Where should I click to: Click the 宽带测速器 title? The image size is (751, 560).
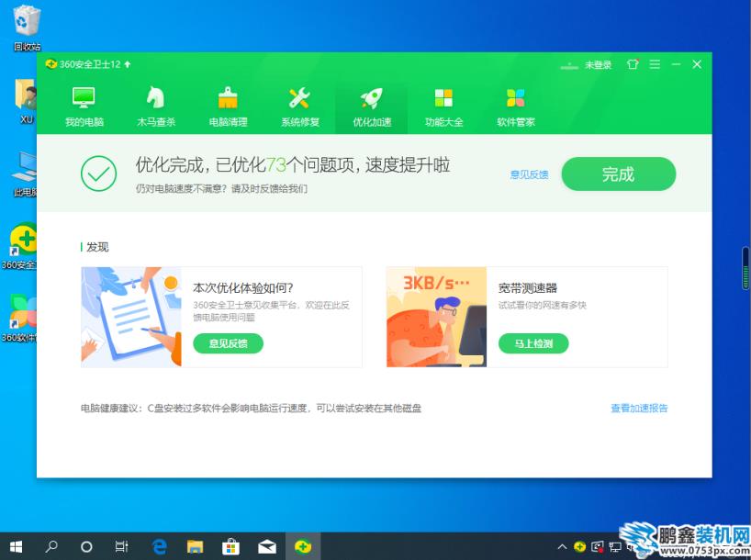(x=527, y=288)
